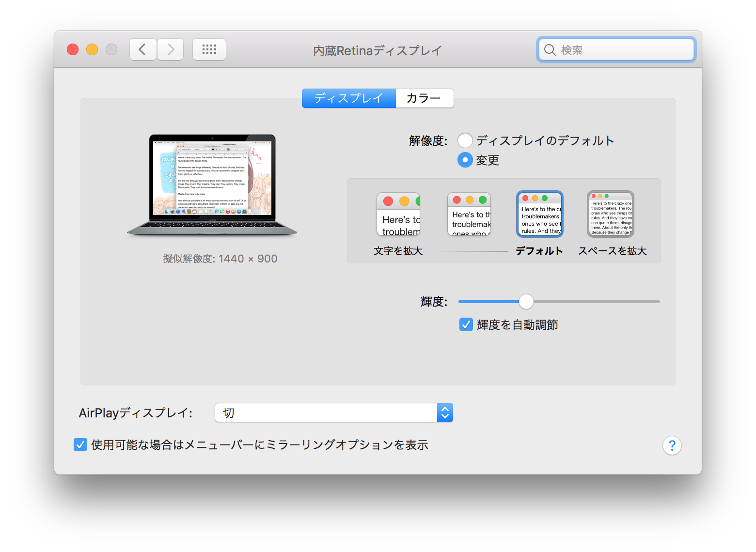
Task: Click the 擬似解像度: 1440 × 900 text
Action: pos(220,259)
